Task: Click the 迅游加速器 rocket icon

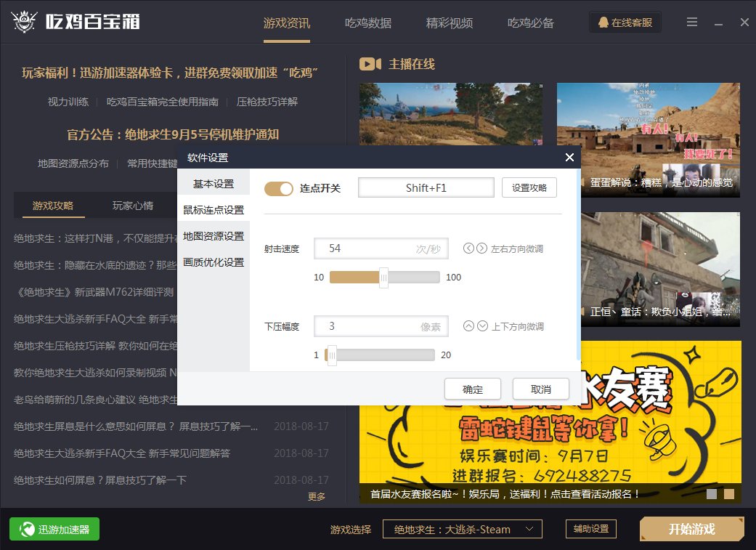Action: coord(27,529)
